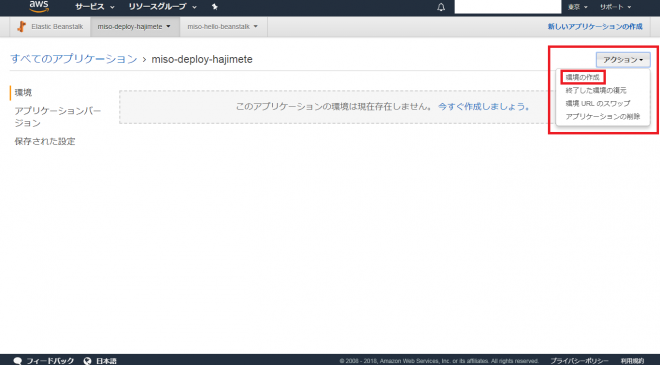Open the サポート menu
Viewport: 660px width, 365px height.
[615, 7]
